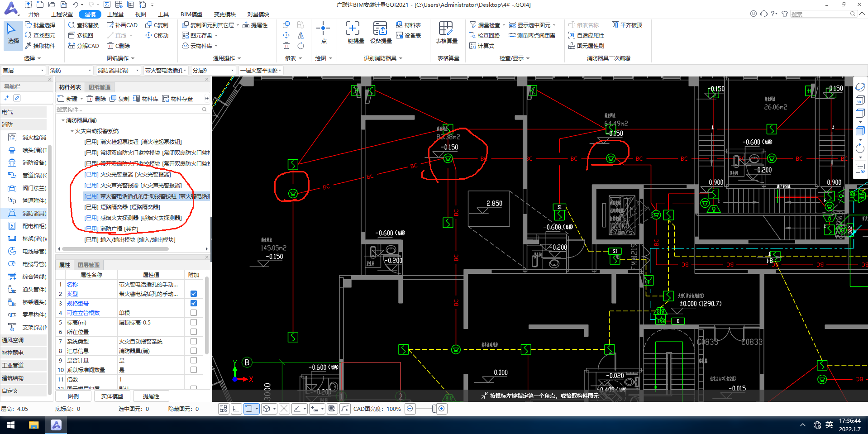Open the 消防器具(消) component type dropdown
Screen dimensions: 868x434
(x=118, y=70)
